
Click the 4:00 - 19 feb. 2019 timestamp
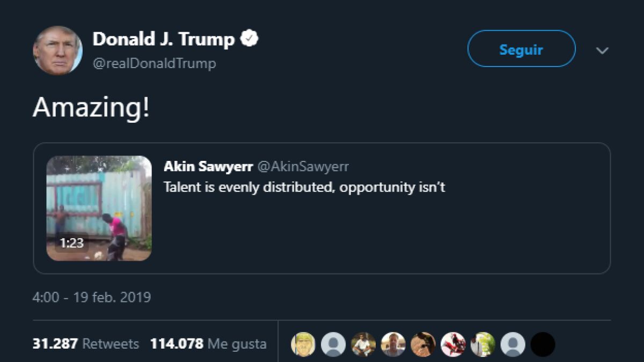tap(92, 297)
